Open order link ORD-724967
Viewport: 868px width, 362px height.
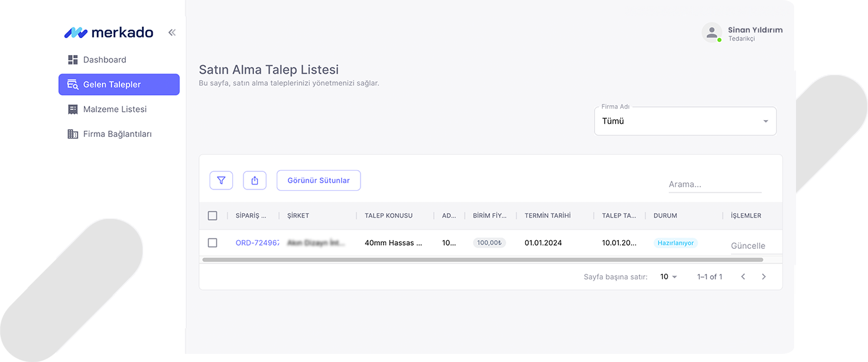(257, 243)
